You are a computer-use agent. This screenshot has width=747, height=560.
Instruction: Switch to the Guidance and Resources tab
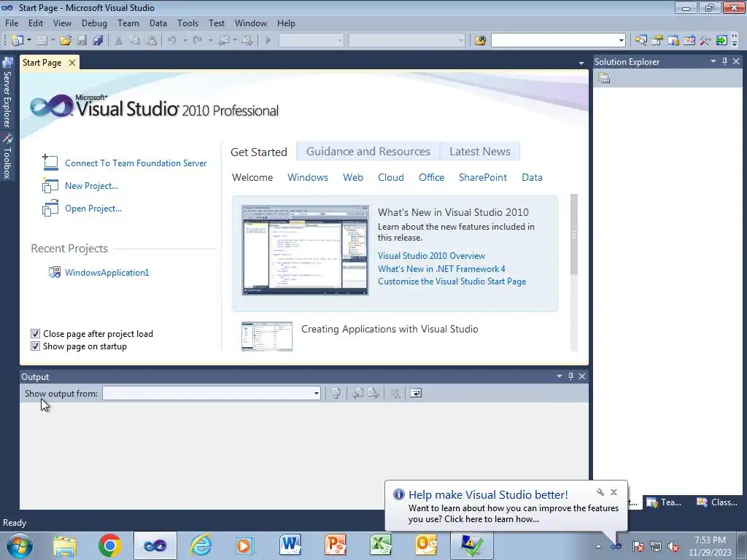pyautogui.click(x=368, y=152)
